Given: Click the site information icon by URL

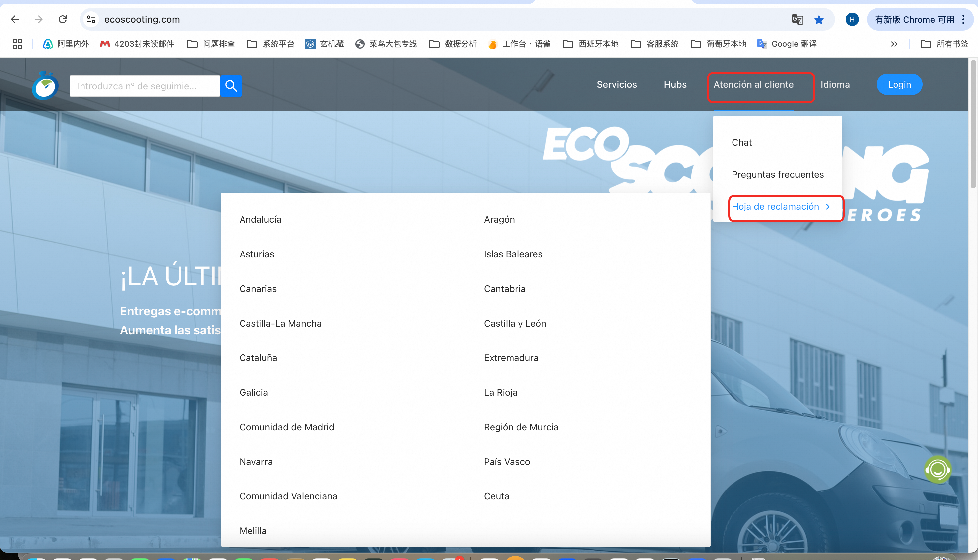Looking at the screenshot, I should pos(91,19).
